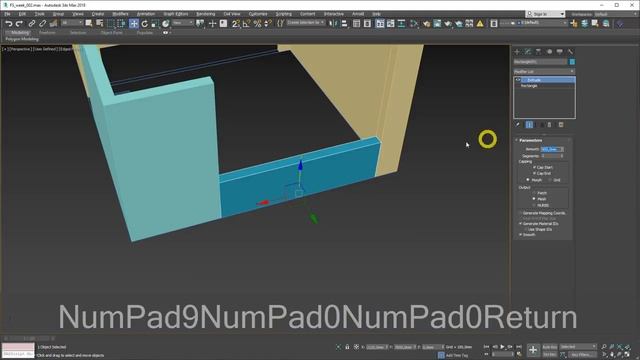Viewport: 640px width, 360px height.
Task: Choose the Rectangular Selection Region icon
Action: click(x=111, y=24)
